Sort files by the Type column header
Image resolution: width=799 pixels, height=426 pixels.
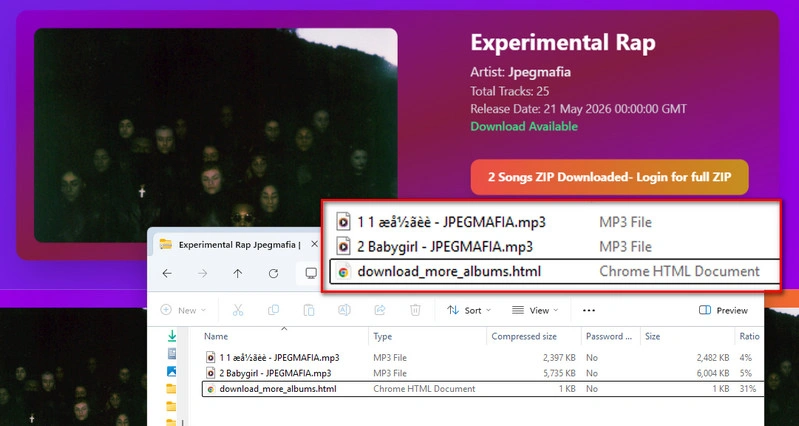coord(382,336)
